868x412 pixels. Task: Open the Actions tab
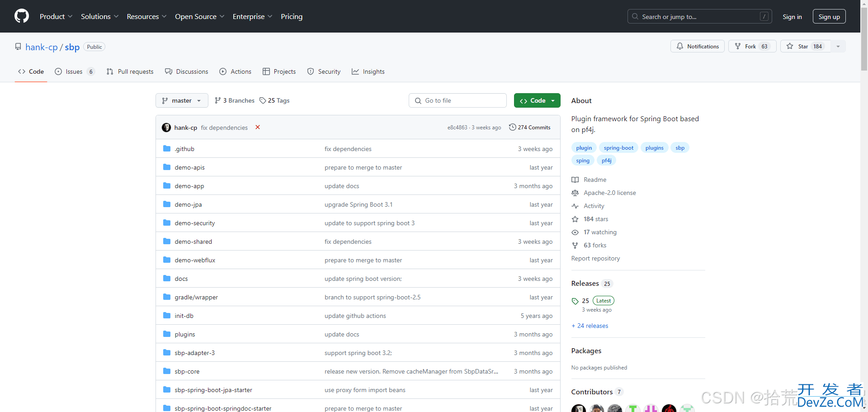point(236,71)
